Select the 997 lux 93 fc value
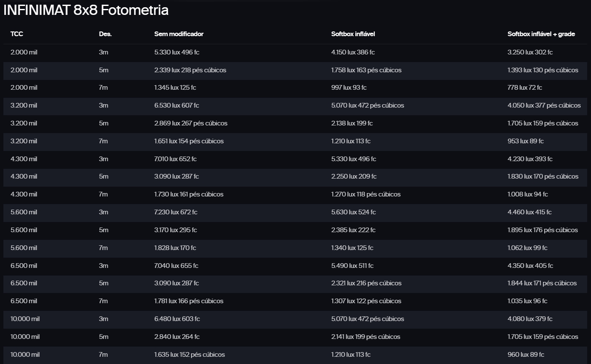Image resolution: width=591 pixels, height=364 pixels. [348, 88]
